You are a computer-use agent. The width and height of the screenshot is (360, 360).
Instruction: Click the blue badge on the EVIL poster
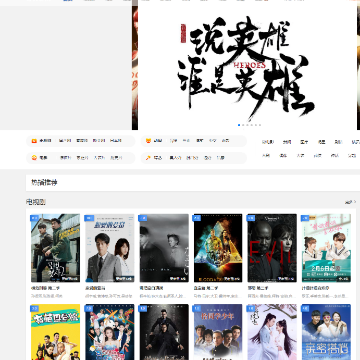tap(251, 218)
